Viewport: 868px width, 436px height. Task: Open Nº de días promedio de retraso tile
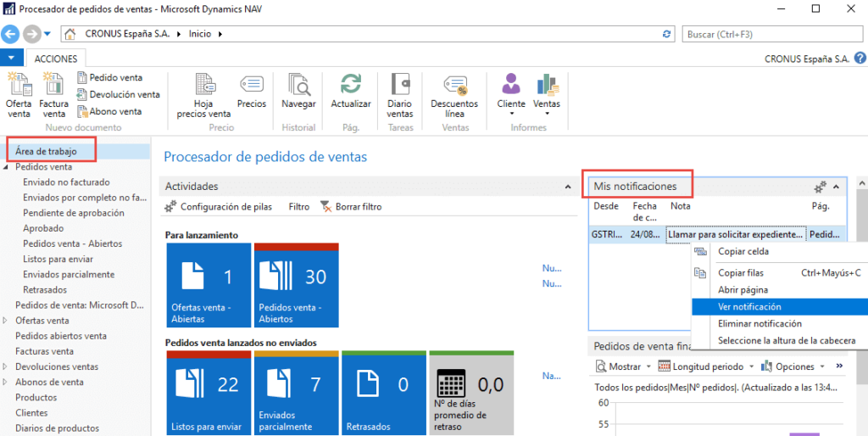tap(471, 393)
